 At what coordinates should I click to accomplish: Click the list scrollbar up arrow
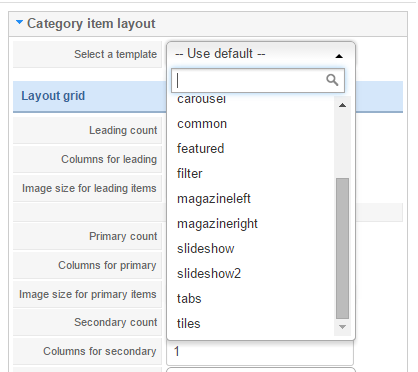pyautogui.click(x=342, y=105)
